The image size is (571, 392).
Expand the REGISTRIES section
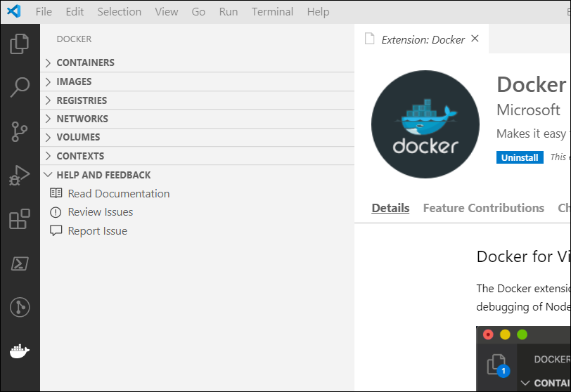(x=197, y=100)
